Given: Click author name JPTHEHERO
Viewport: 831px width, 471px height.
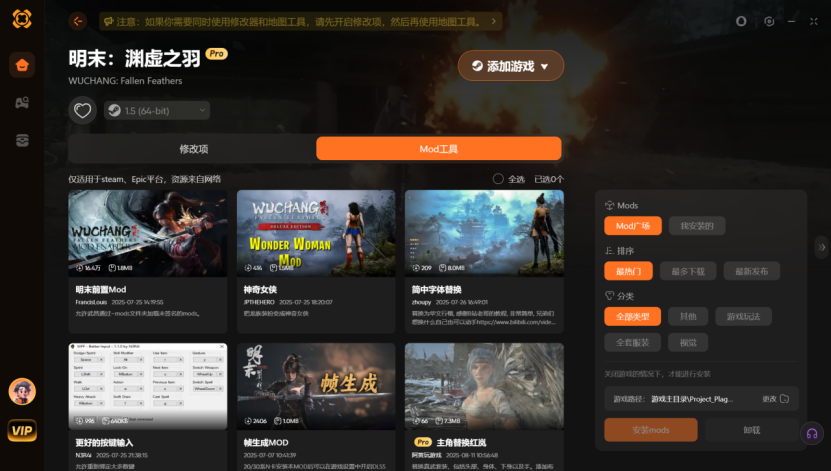Looking at the screenshot, I should pos(259,302).
